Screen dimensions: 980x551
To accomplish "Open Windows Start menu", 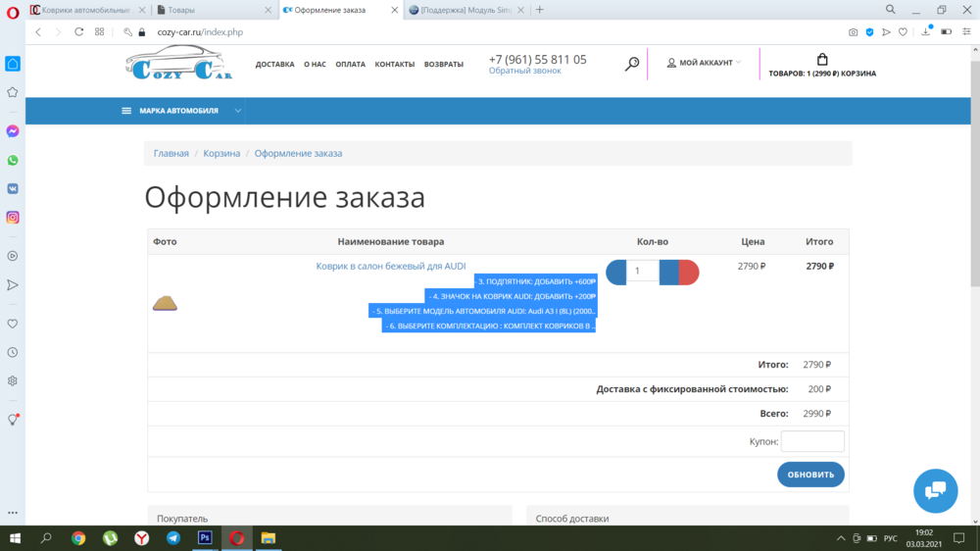I will (15, 538).
